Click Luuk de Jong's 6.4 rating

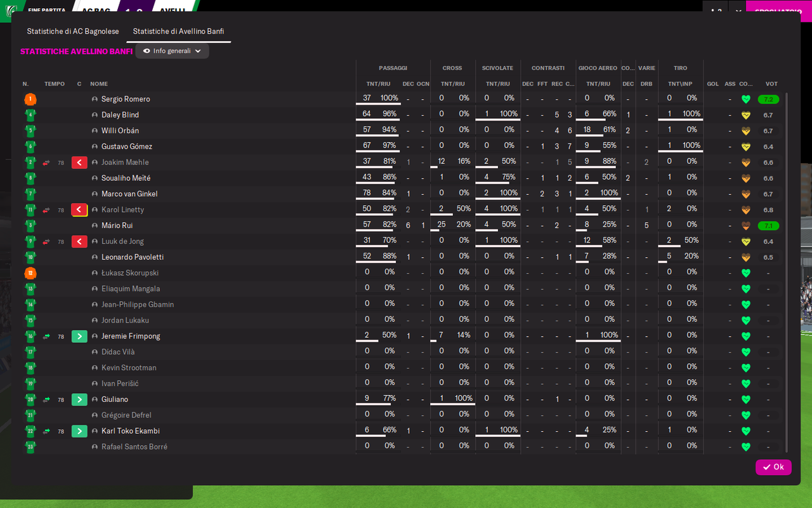[x=768, y=241]
